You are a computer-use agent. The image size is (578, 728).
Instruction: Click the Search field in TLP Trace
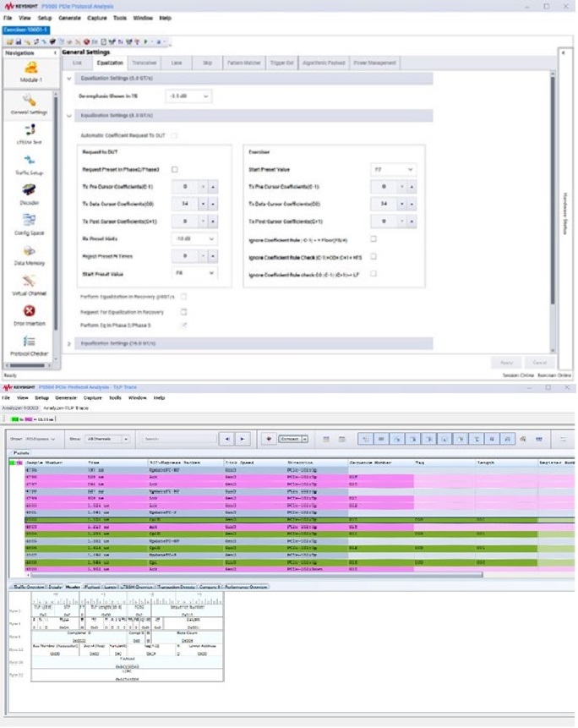[x=177, y=439]
